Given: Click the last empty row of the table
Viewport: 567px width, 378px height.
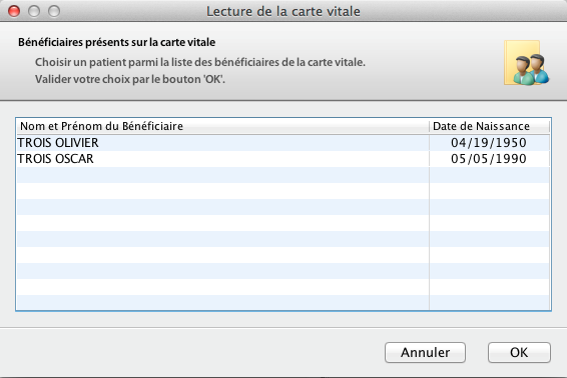Looking at the screenshot, I should 283,302.
